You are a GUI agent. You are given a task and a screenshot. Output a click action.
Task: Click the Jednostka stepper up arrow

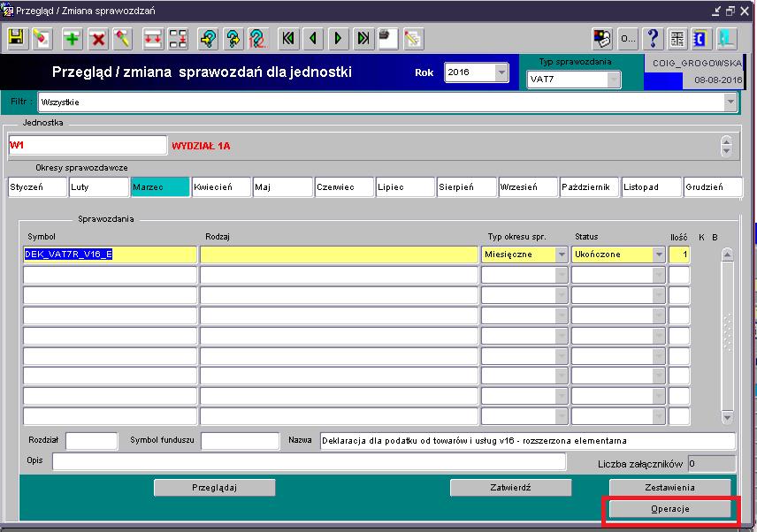(726, 141)
